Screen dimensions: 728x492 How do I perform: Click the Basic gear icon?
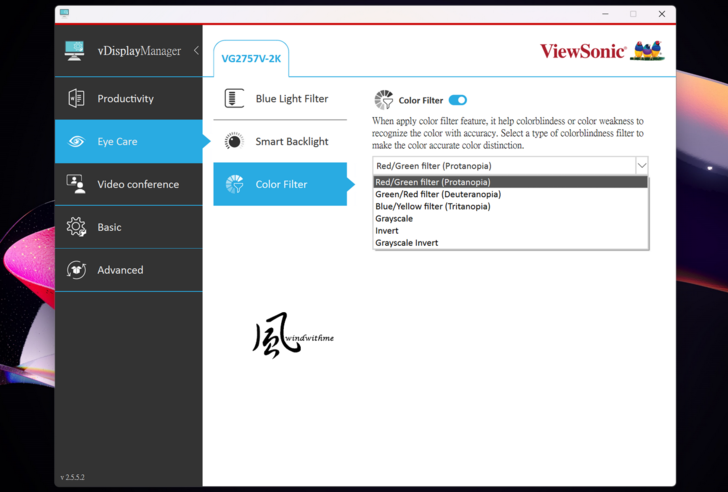[76, 227]
